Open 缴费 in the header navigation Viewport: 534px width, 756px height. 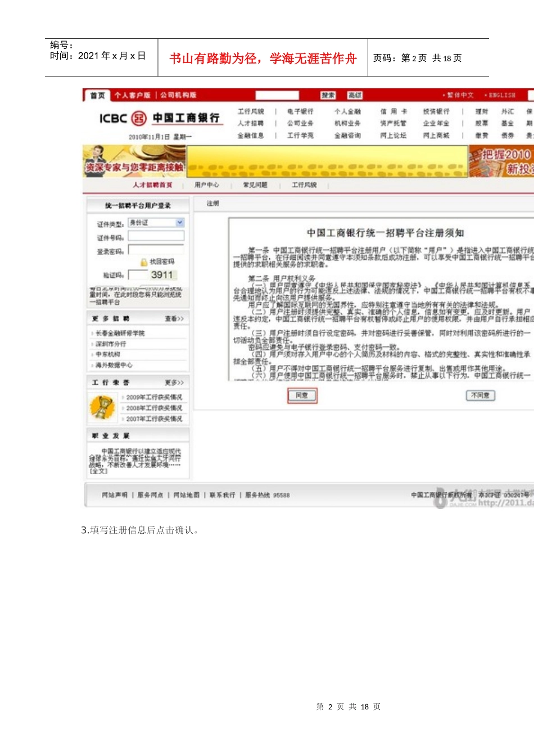(x=482, y=136)
